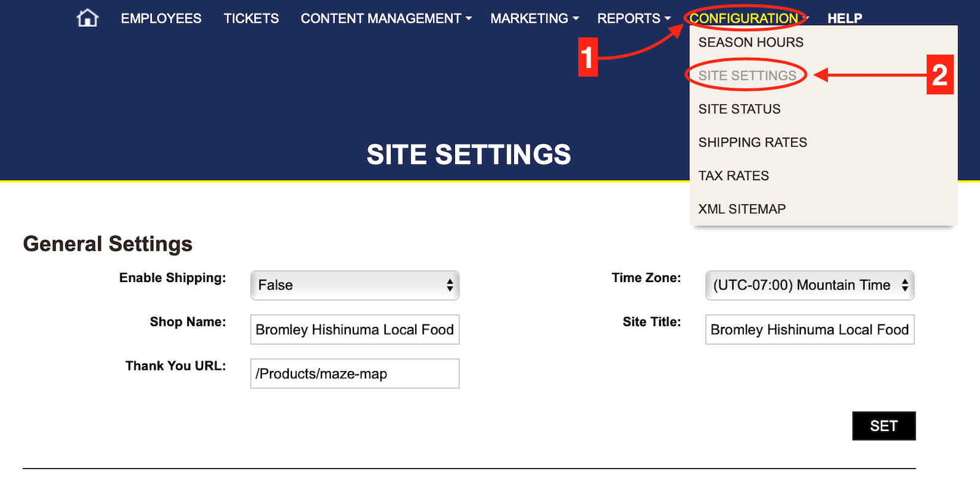The height and width of the screenshot is (482, 980).
Task: Open the Marketing dropdown menu
Action: point(534,18)
